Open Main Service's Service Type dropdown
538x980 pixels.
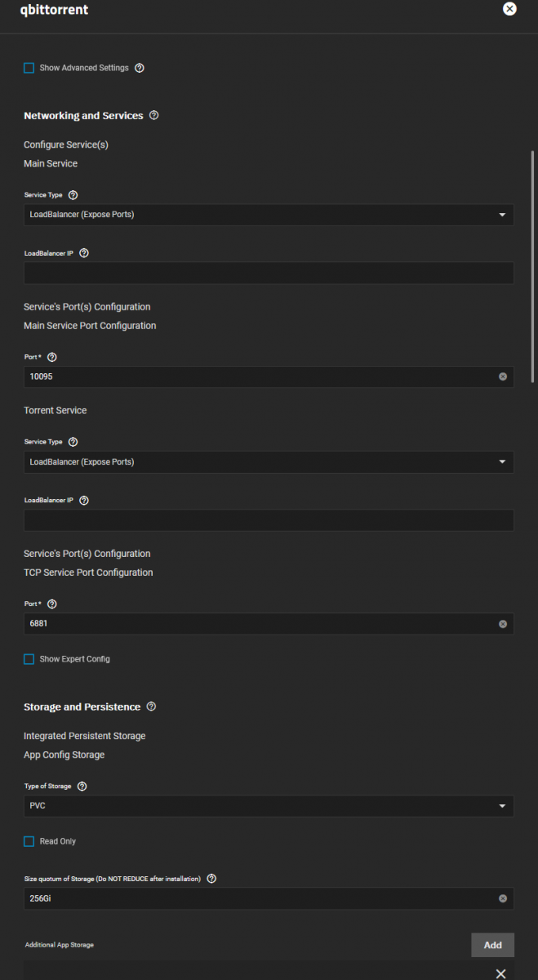[269, 215]
